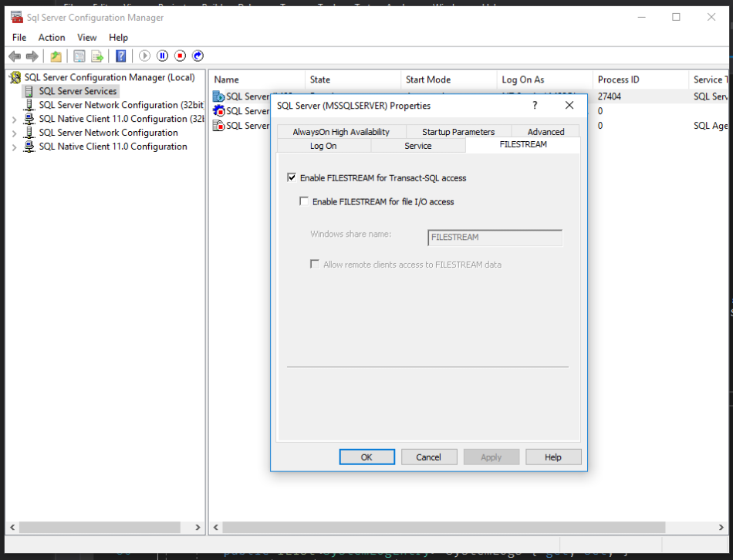The width and height of the screenshot is (733, 560).
Task: Click the question mark help button in Properties dialog
Action: (535, 105)
